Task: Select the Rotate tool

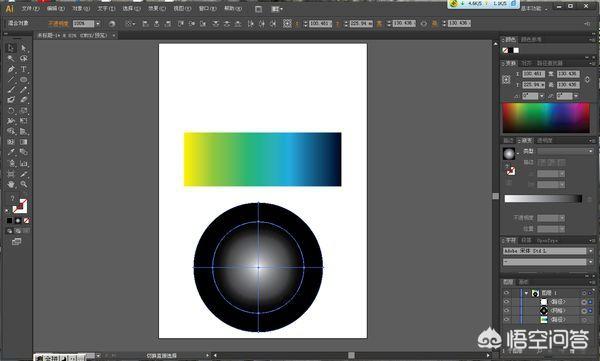Action: [x=11, y=111]
